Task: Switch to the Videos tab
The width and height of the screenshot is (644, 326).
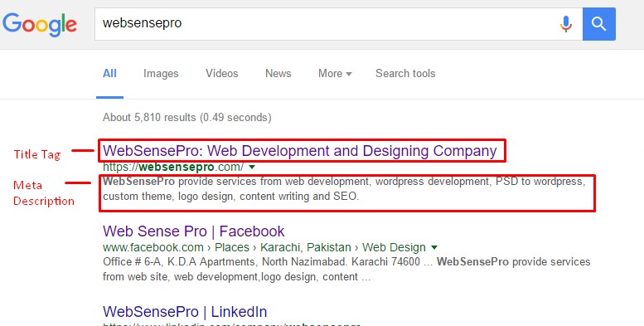Action: point(222,74)
